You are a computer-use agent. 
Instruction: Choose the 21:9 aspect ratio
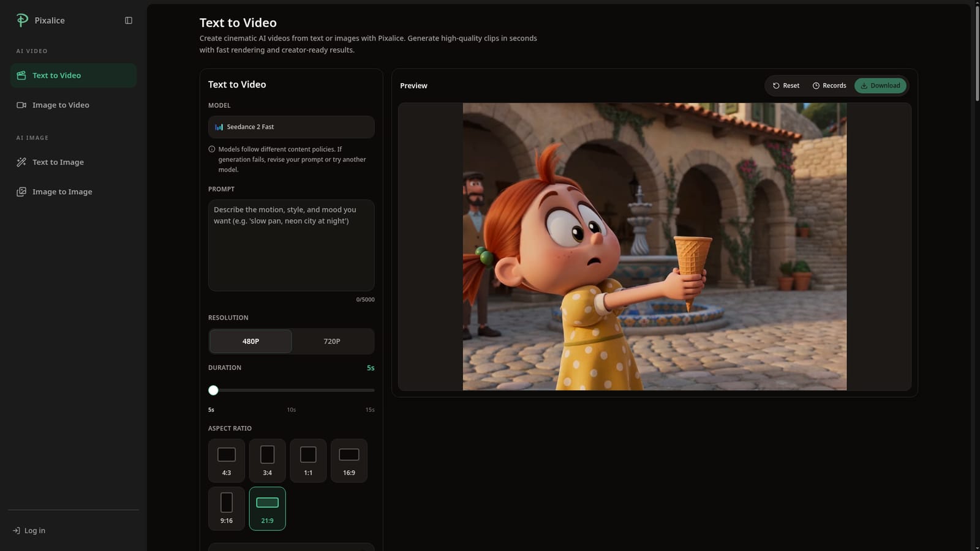[267, 509]
